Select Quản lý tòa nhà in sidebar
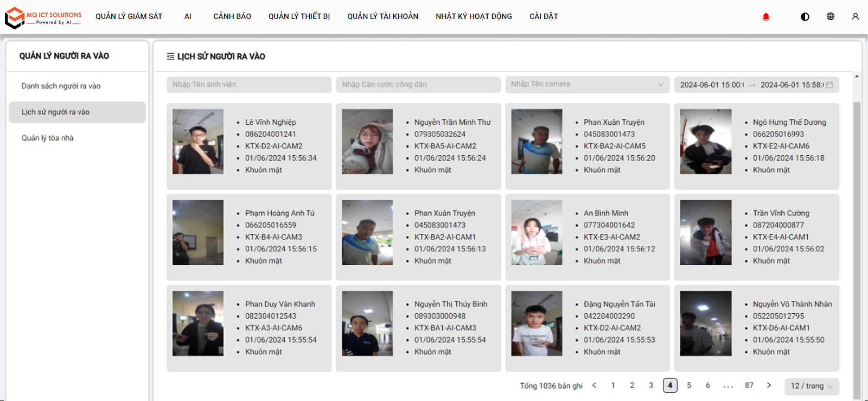Screen dimensions: 868x401 tap(47, 138)
